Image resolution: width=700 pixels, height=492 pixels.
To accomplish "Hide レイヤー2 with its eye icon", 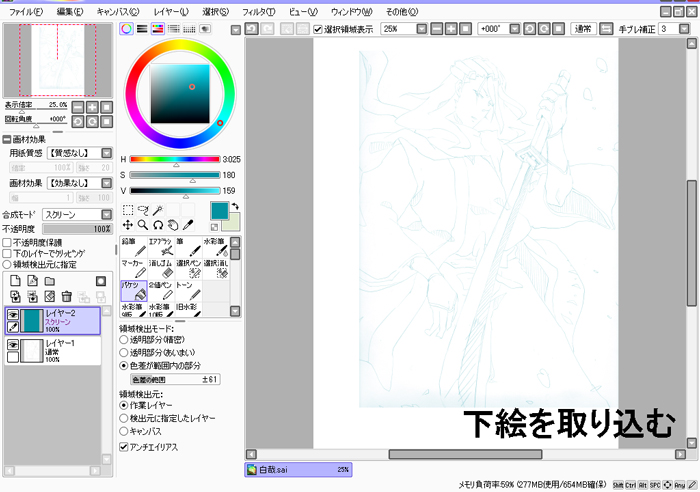I will pos(13,314).
